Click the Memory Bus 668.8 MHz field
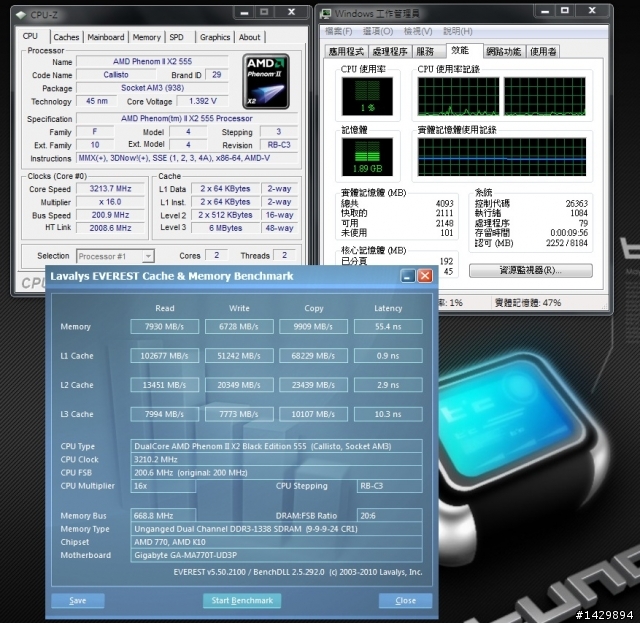Image resolution: width=640 pixels, height=623 pixels. [163, 516]
